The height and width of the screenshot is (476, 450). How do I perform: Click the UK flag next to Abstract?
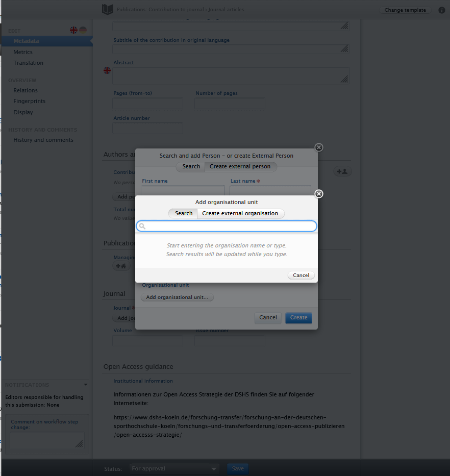click(107, 70)
